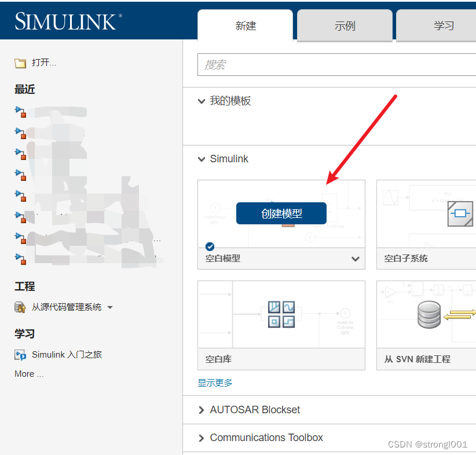Click the 空白库 label
This screenshot has width=476, height=455.
point(218,359)
